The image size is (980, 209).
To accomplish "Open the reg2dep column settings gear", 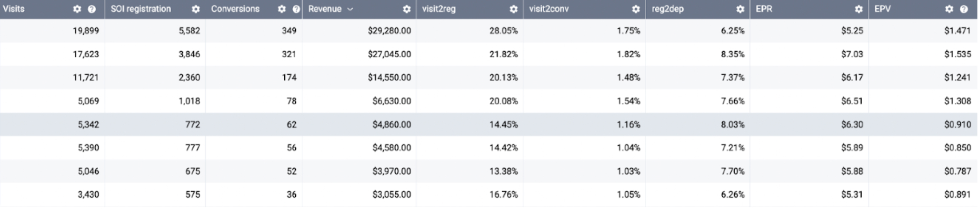I will (x=740, y=9).
